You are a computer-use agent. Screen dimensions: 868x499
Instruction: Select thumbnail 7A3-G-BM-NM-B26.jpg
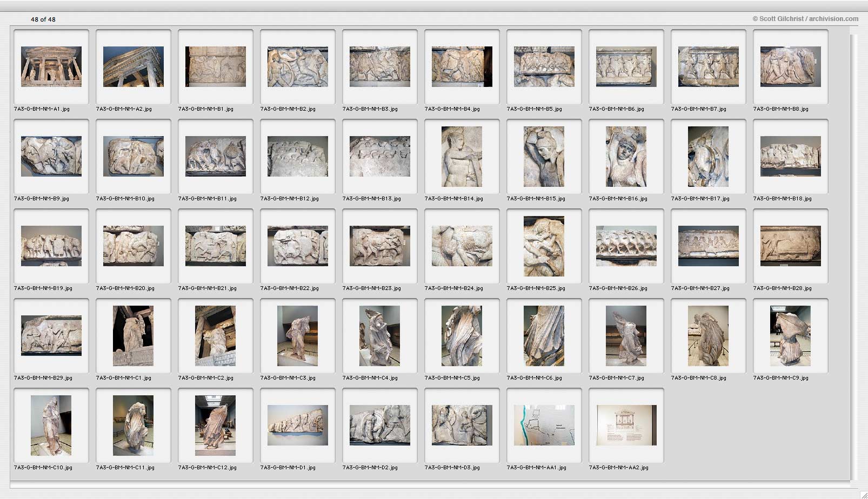pos(626,246)
